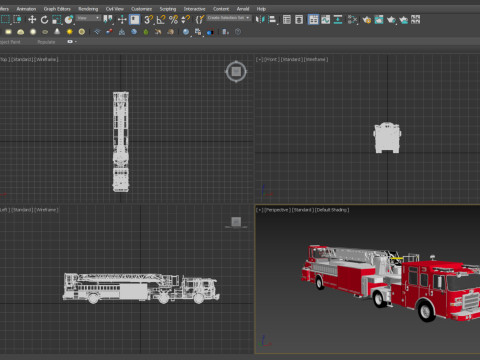
Task: Click the dome light icon
Action: [20, 32]
